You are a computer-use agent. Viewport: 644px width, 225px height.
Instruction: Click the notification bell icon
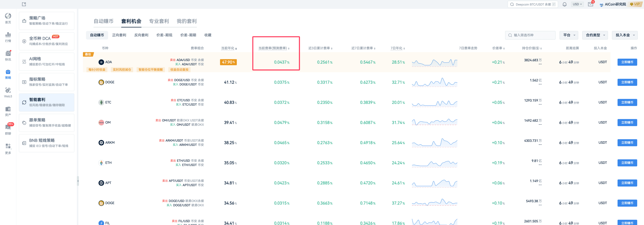click(x=564, y=4)
